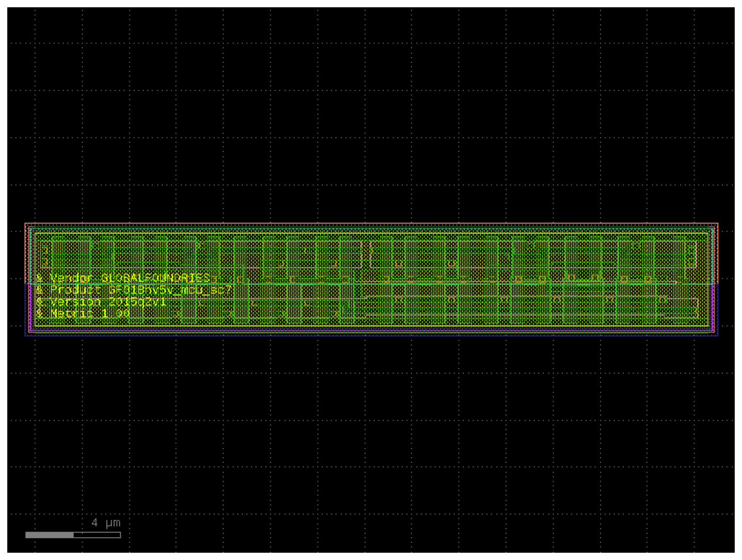Click the '& Vendor GLOBALFOUNDRIES' text label
The height and width of the screenshot is (560, 742).
coord(123,278)
